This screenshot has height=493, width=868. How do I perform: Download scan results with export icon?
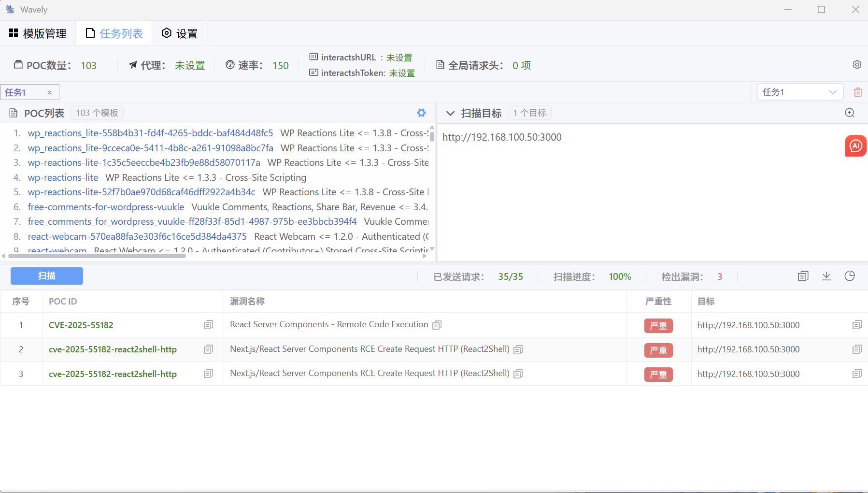[826, 276]
